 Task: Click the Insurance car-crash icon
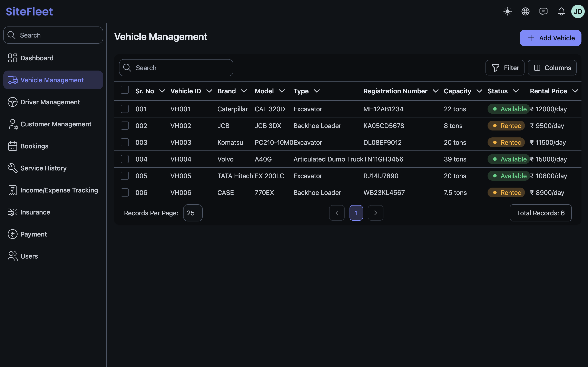point(12,212)
